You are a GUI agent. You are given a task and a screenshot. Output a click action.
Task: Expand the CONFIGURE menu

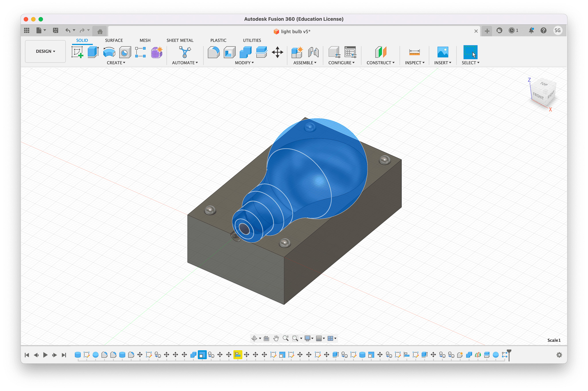coord(342,63)
